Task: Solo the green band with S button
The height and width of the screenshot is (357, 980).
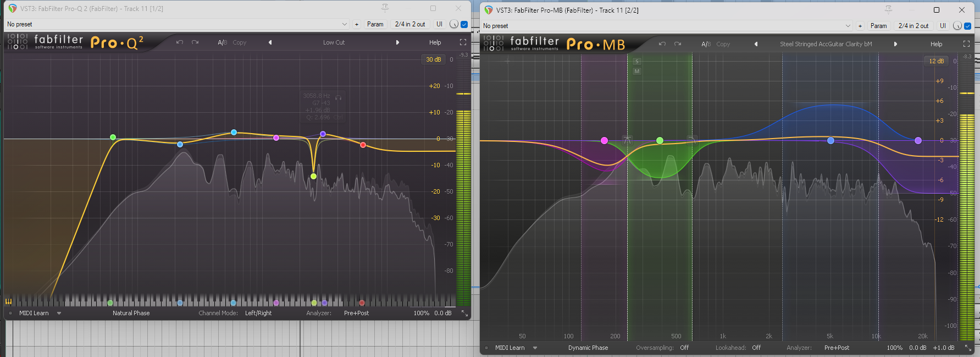Action: tap(637, 62)
